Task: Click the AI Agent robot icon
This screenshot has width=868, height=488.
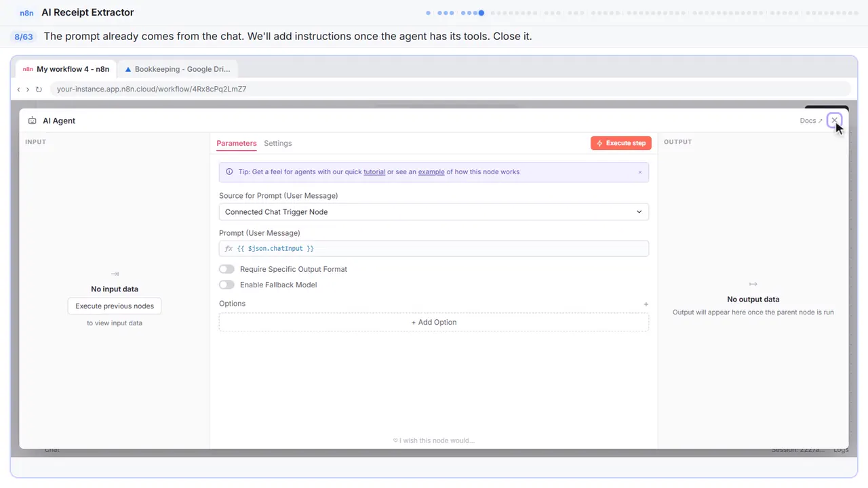Action: click(x=32, y=121)
